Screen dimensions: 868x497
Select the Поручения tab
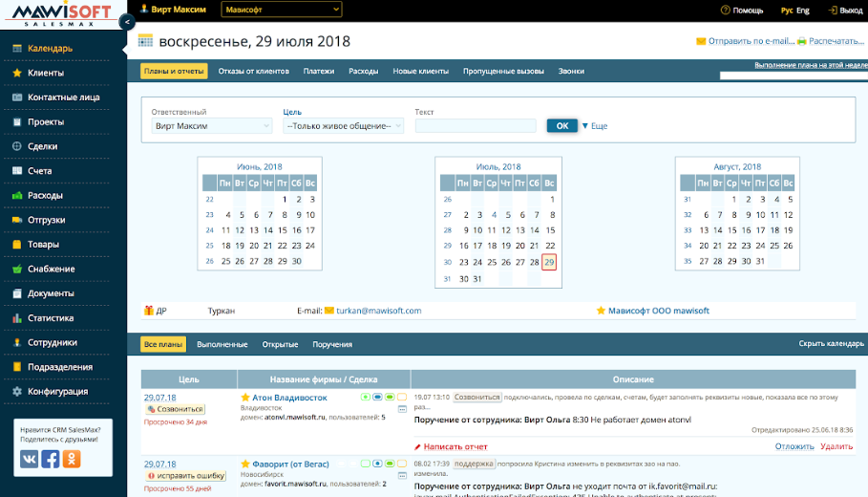[x=332, y=344]
